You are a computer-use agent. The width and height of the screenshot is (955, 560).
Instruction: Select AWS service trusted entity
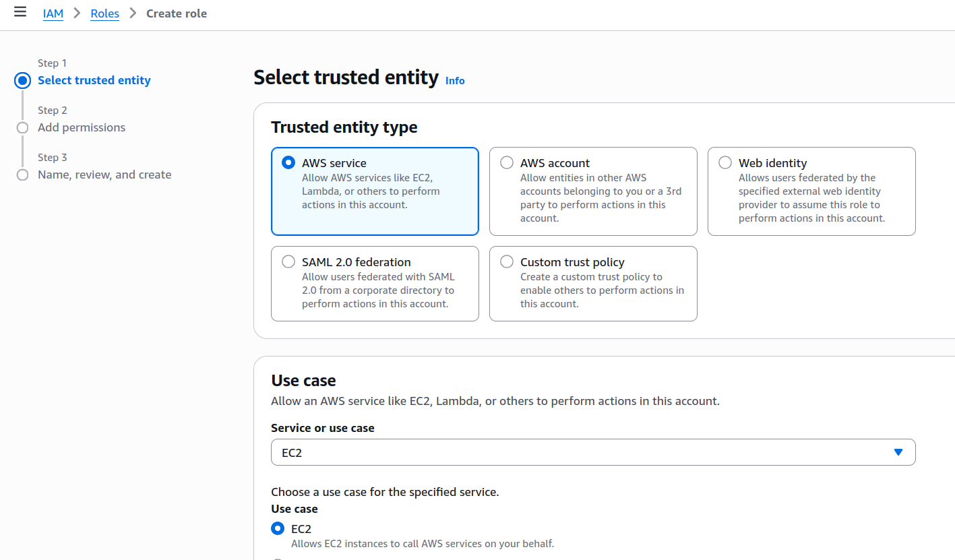pyautogui.click(x=288, y=162)
